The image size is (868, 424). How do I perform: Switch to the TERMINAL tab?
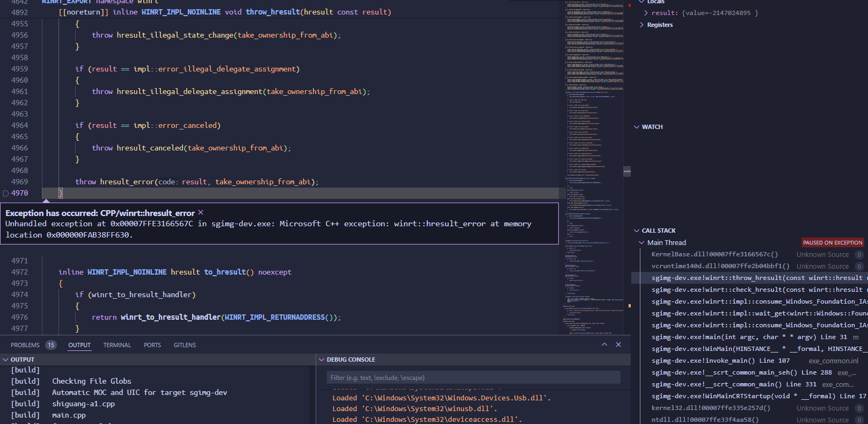[117, 345]
